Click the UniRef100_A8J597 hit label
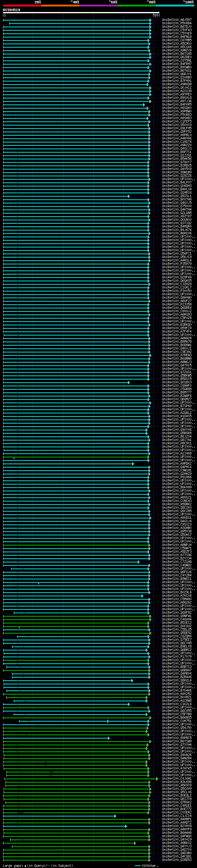Screen dimensions: 197x868 click(x=176, y=20)
